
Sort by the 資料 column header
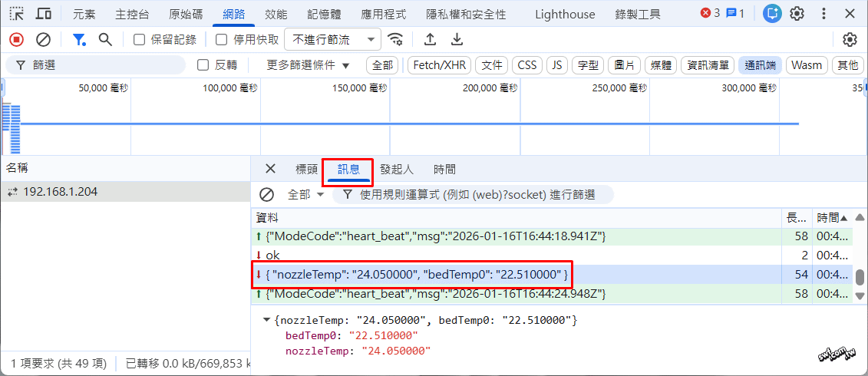tap(516, 218)
